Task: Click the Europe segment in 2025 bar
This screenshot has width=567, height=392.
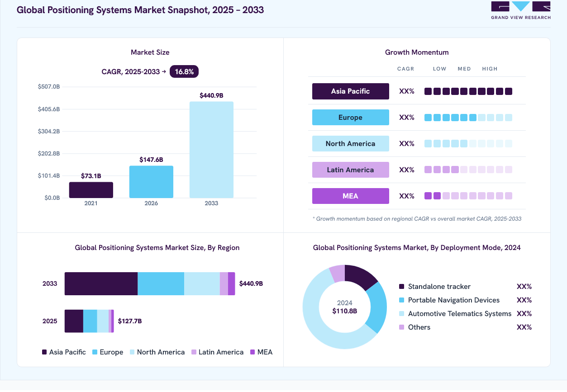Action: pyautogui.click(x=90, y=321)
